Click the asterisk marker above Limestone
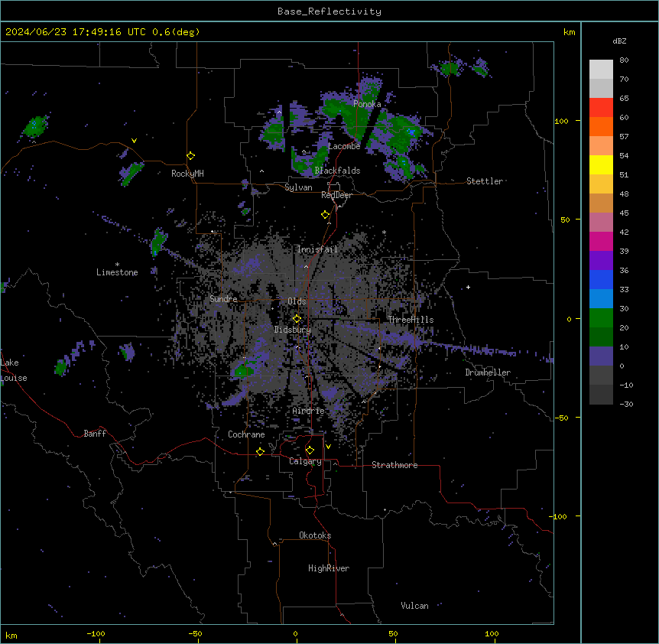Screen dimensions: 659x644 tap(117, 265)
